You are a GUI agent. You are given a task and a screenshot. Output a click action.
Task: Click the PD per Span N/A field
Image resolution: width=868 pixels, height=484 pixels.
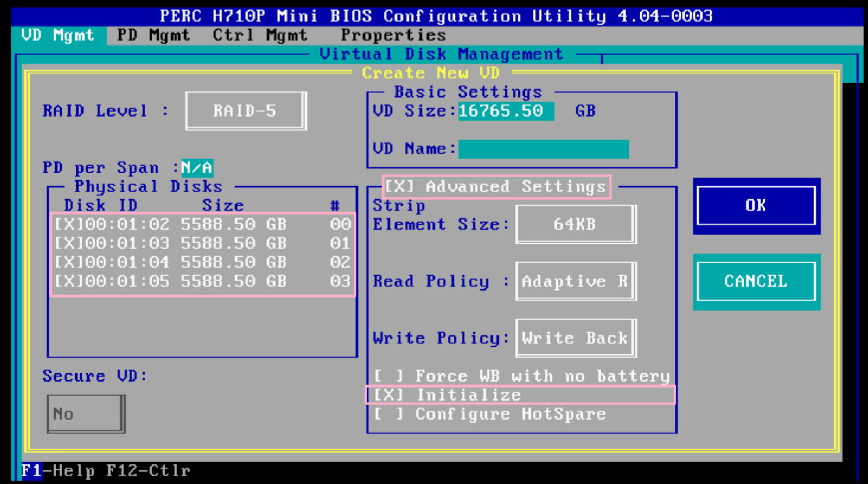(197, 167)
